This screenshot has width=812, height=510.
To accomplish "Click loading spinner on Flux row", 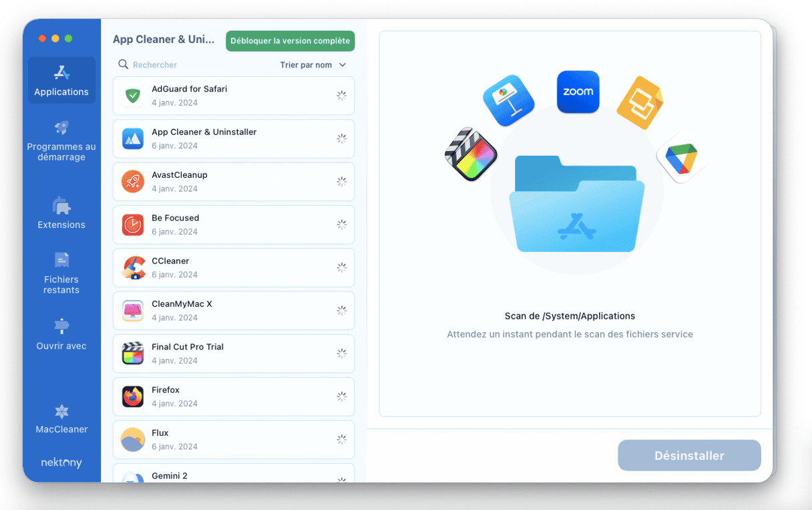I will click(x=341, y=439).
